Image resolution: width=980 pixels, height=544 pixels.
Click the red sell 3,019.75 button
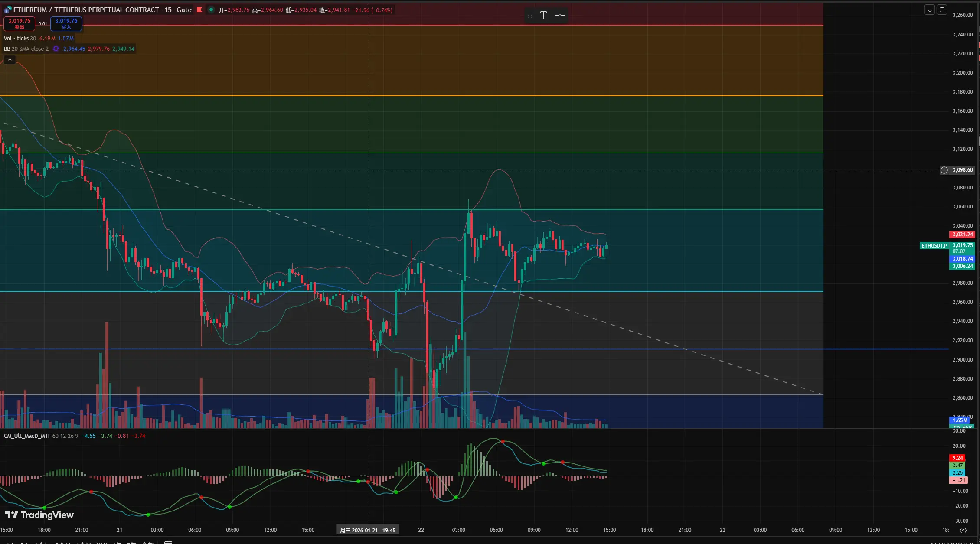[x=19, y=23]
